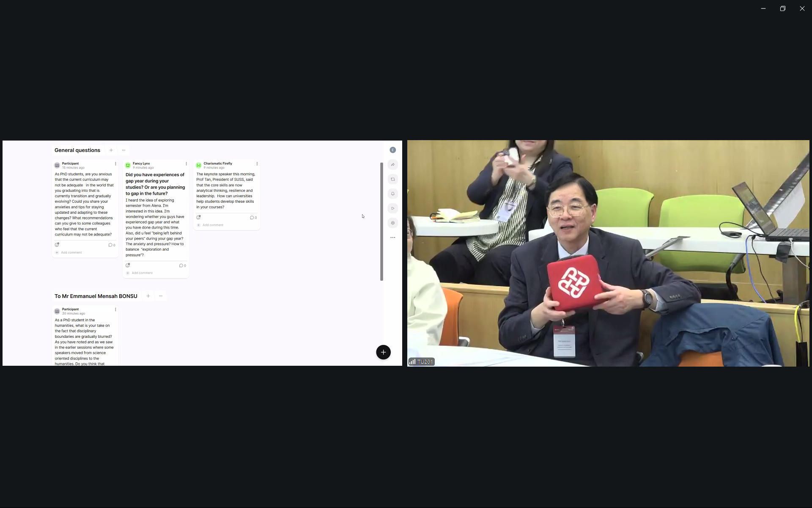Click the share arrow icon in the Padlet sidebar
812x508 pixels.
(392, 165)
